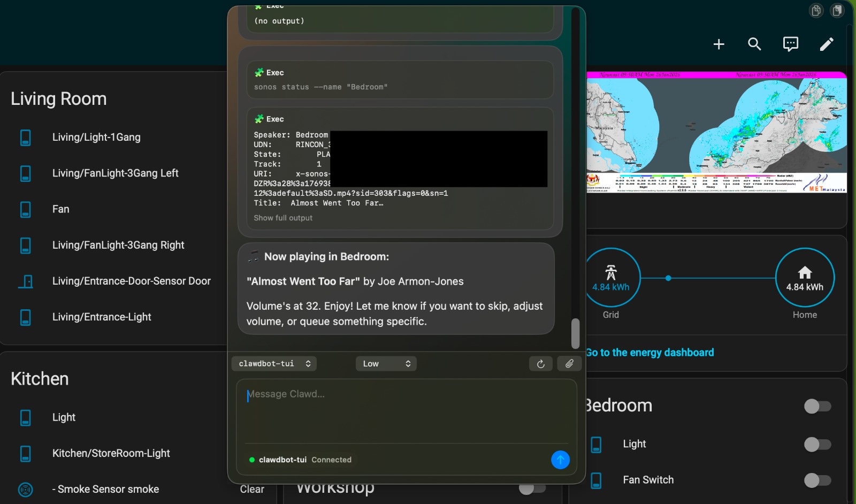Click the pencil edit dashboard icon
The width and height of the screenshot is (856, 504).
click(x=827, y=44)
